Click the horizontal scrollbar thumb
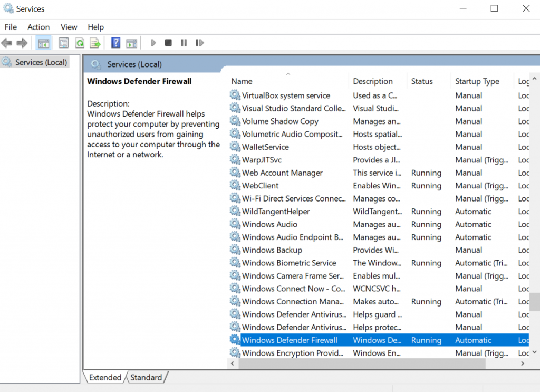The image size is (540, 392). click(x=362, y=364)
